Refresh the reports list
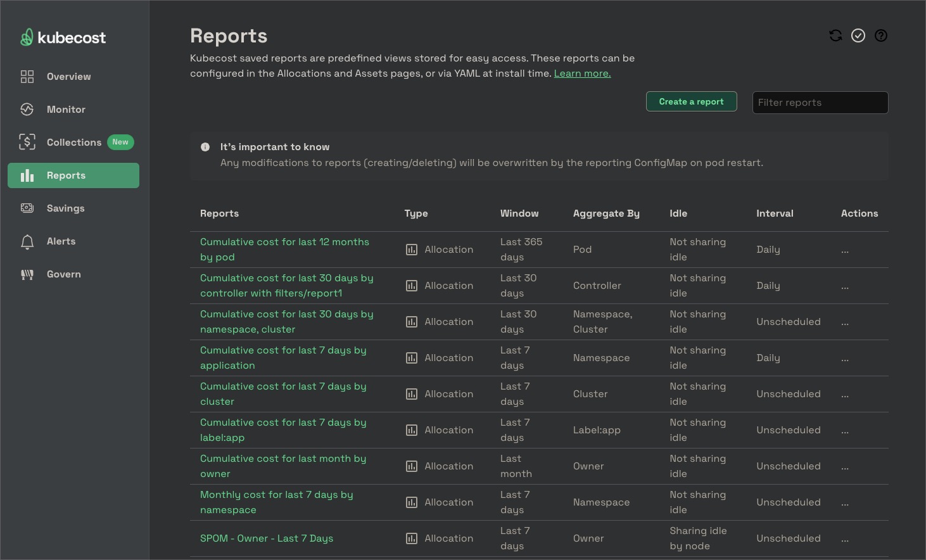The height and width of the screenshot is (560, 926). [835, 35]
